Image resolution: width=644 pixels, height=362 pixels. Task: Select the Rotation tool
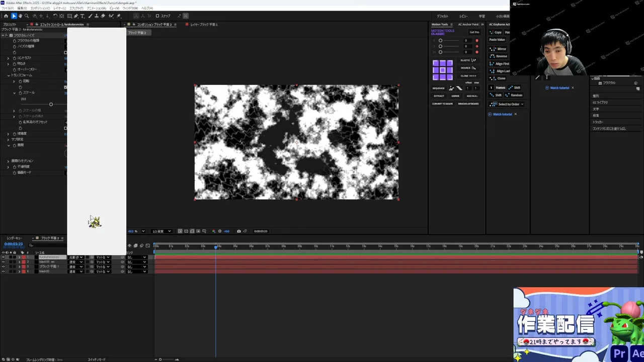55,16
